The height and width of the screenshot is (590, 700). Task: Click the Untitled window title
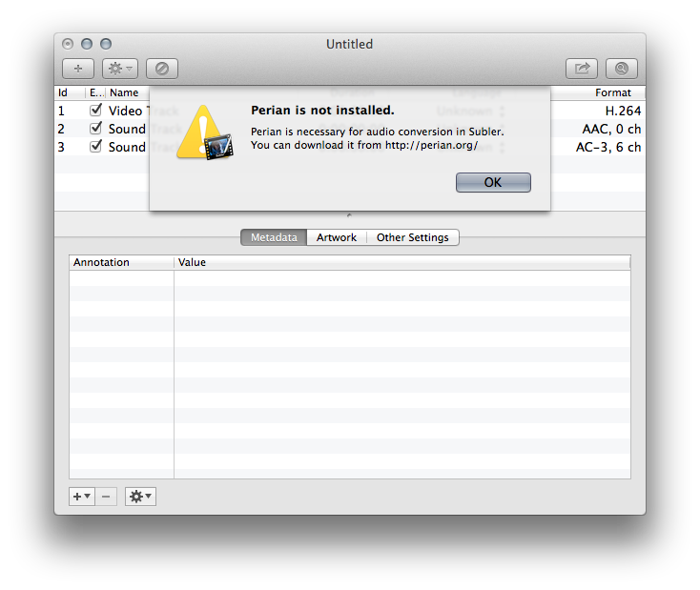pyautogui.click(x=349, y=44)
